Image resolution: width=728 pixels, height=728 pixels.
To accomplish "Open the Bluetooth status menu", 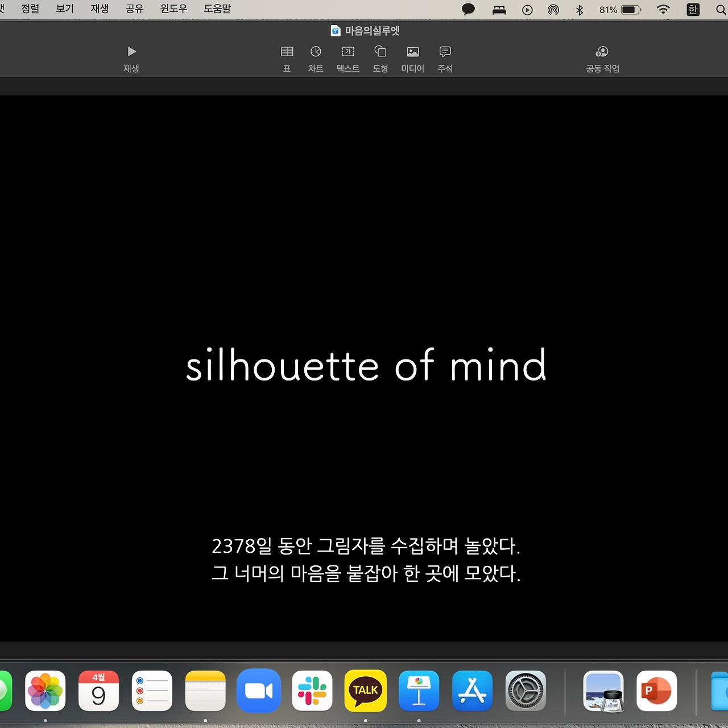I will 580,10.
